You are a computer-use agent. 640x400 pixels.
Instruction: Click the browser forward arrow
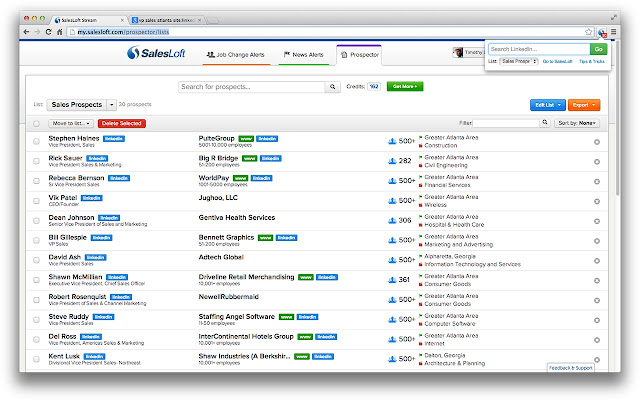click(x=37, y=32)
